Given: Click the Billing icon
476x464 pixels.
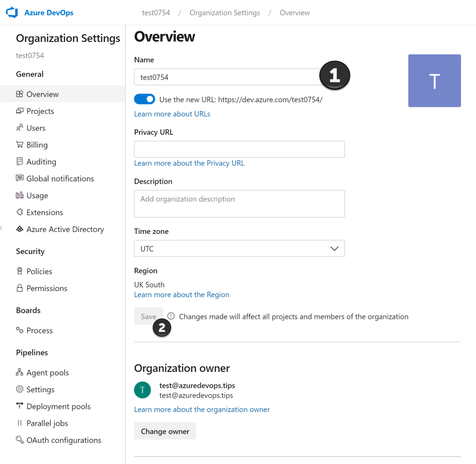Looking at the screenshot, I should [x=19, y=145].
